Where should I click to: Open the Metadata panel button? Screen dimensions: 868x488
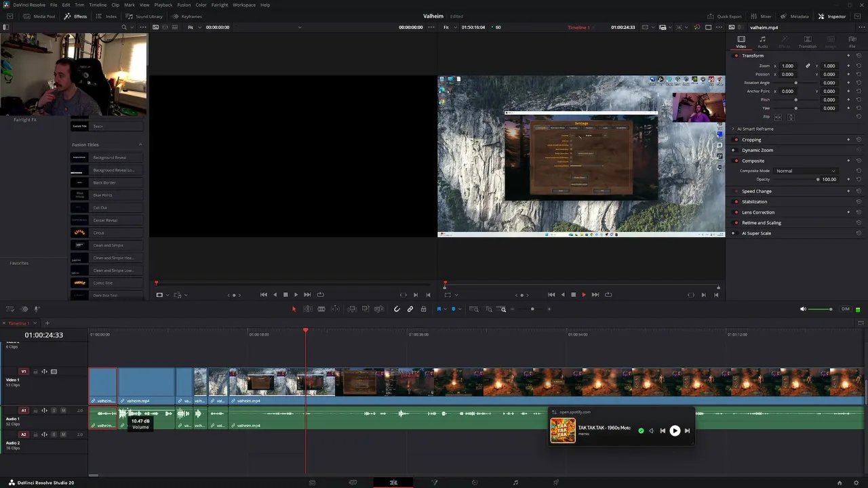point(795,16)
